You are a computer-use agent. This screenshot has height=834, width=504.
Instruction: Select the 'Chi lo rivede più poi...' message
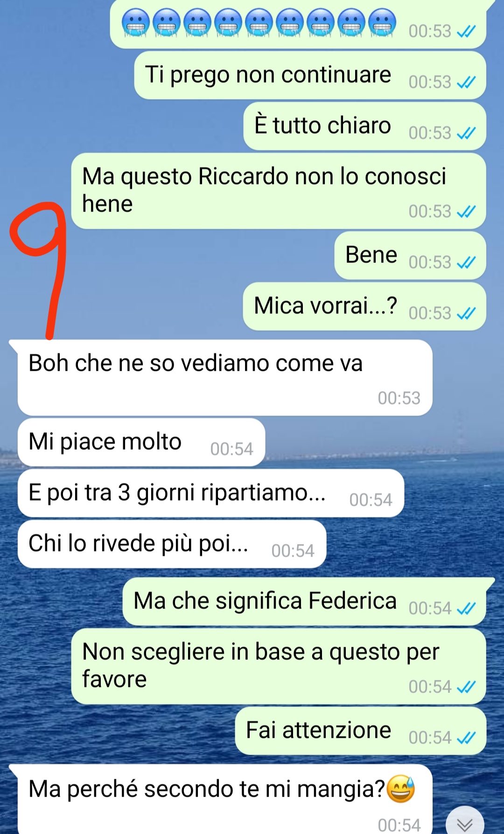172,544
